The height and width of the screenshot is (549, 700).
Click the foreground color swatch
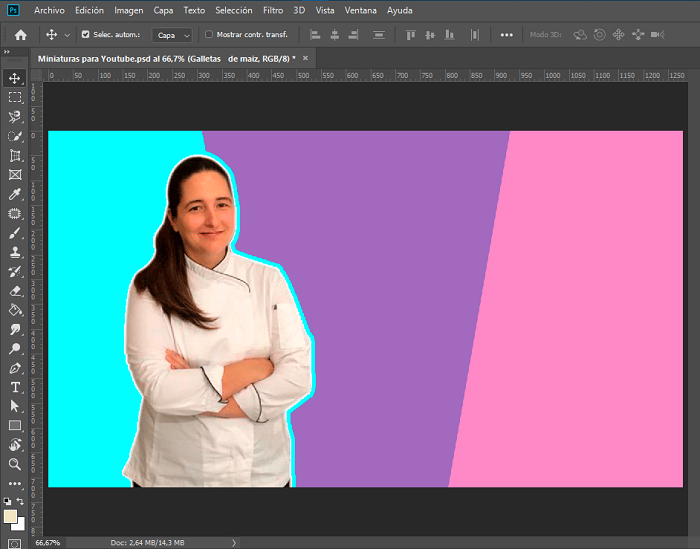[x=10, y=516]
